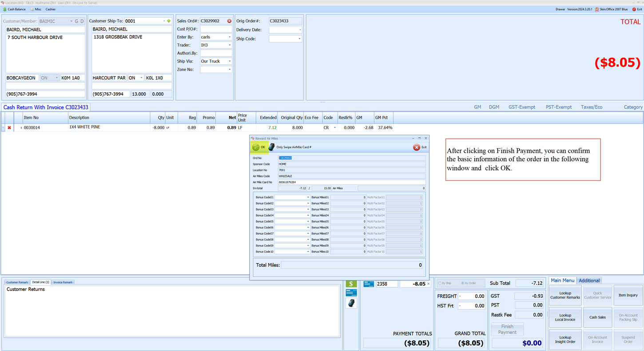The height and width of the screenshot is (351, 644).
Task: Click the Air Mile Card No input field
Action: [351, 182]
